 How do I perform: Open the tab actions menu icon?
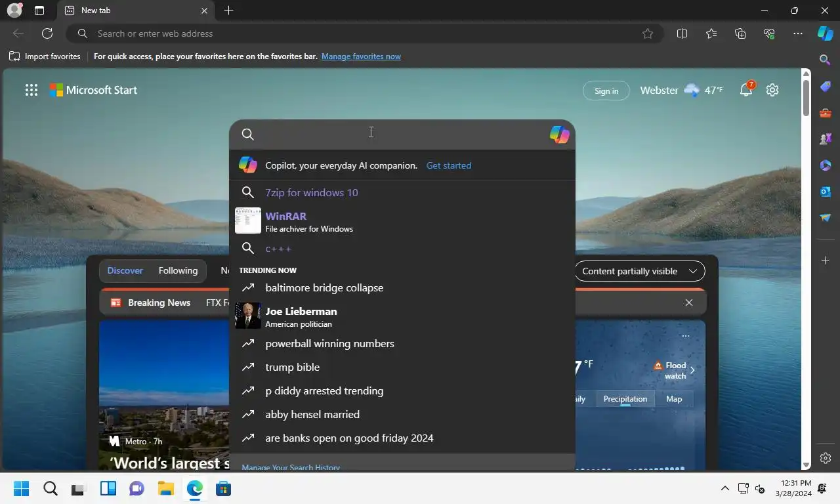click(39, 10)
